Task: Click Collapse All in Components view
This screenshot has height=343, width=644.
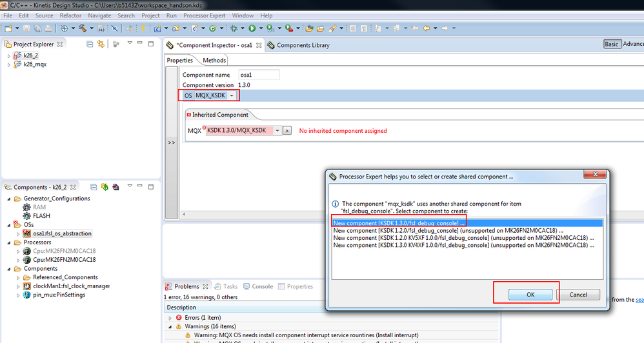Action: (94, 187)
